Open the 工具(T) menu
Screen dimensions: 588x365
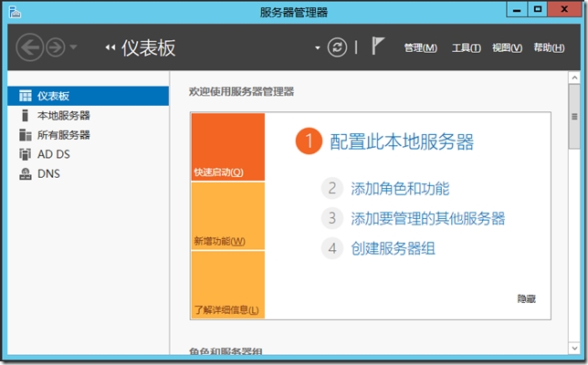click(467, 48)
